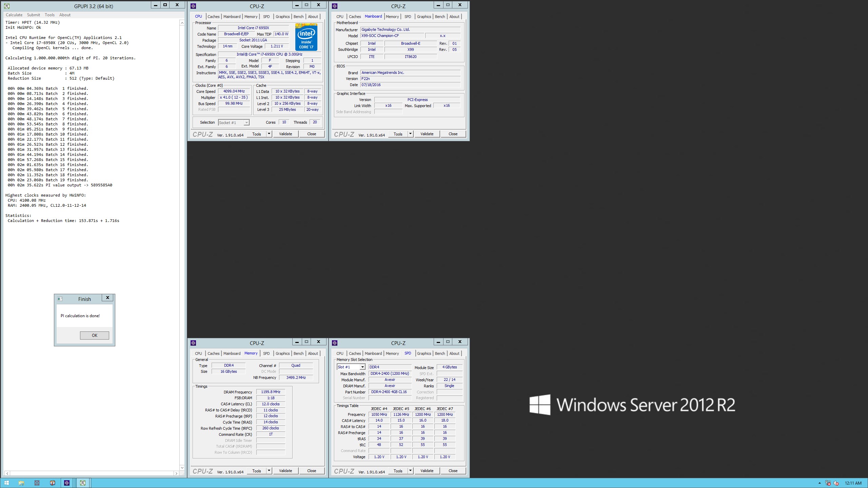
Task: Click the DRAM Frequency value 1199.8 MHz
Action: 271,392
